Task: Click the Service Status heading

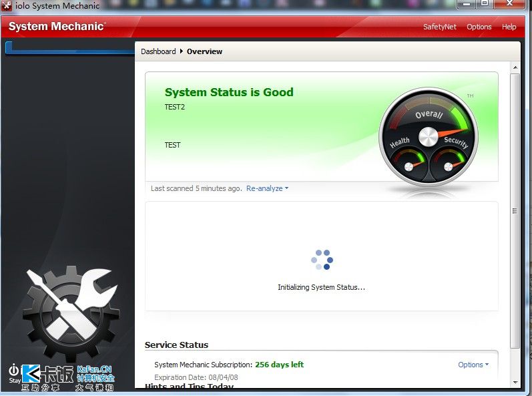Action: coord(176,345)
